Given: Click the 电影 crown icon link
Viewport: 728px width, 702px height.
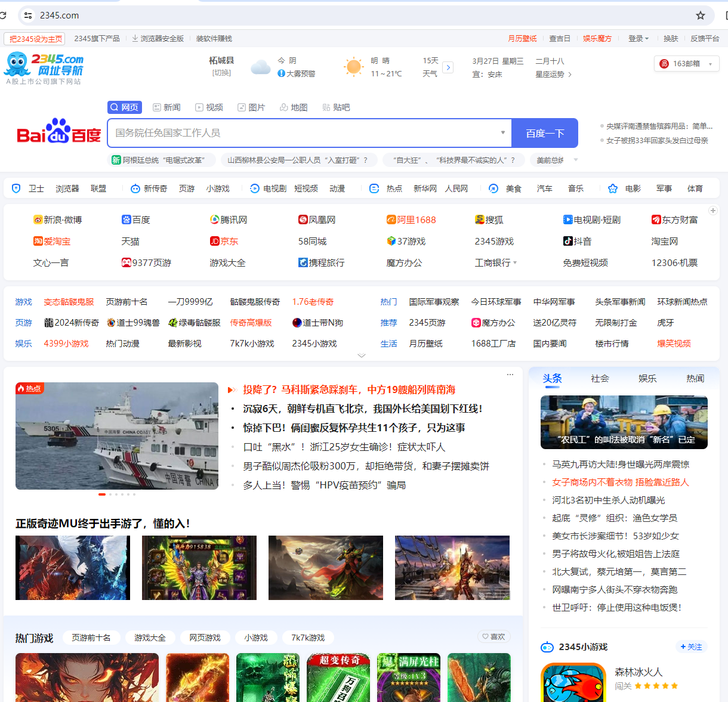Looking at the screenshot, I should pyautogui.click(x=613, y=188).
